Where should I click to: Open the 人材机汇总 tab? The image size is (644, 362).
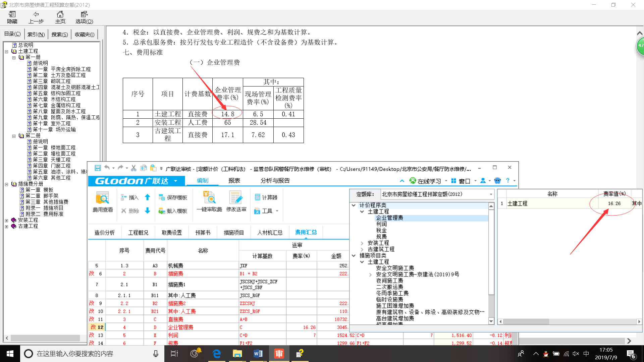pyautogui.click(x=270, y=233)
